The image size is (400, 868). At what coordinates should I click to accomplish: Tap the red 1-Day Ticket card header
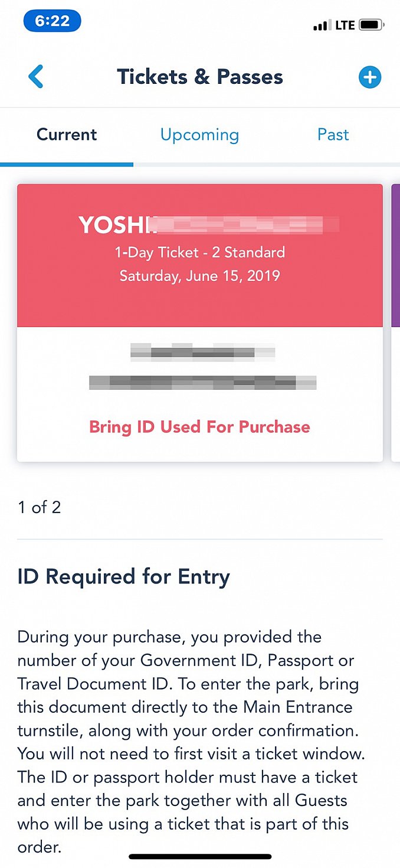tap(200, 255)
